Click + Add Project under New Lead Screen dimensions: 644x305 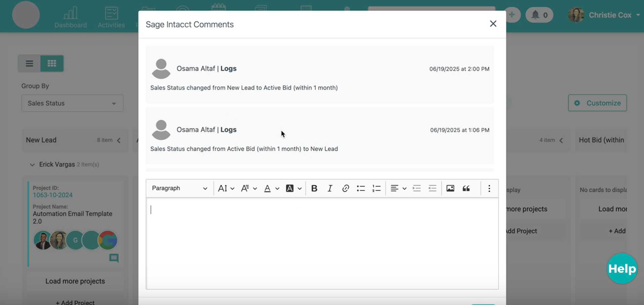point(75,302)
